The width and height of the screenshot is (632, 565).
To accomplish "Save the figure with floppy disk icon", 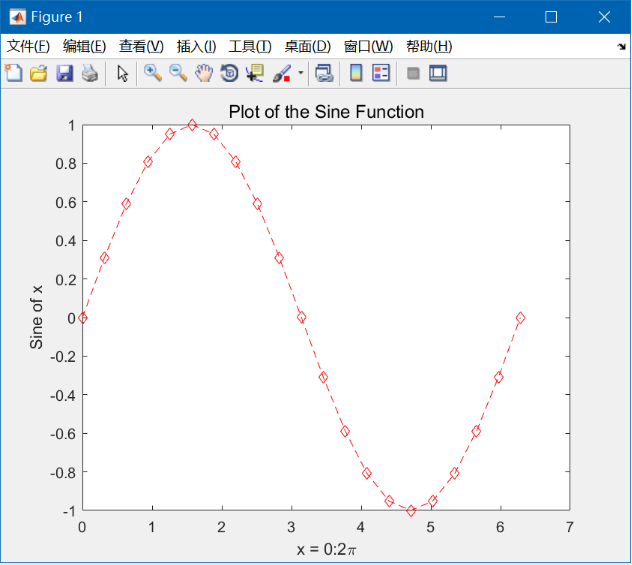I will (64, 73).
